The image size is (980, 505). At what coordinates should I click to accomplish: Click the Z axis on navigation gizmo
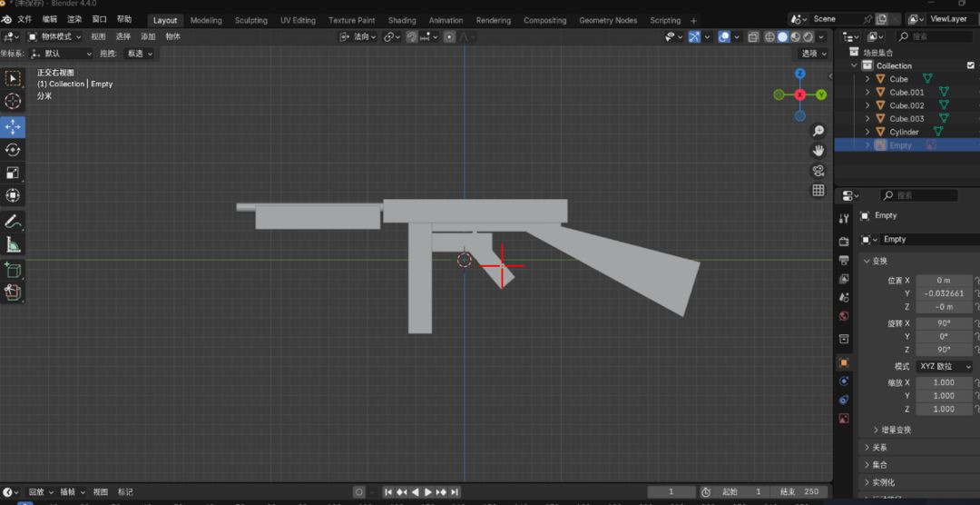pyautogui.click(x=800, y=74)
